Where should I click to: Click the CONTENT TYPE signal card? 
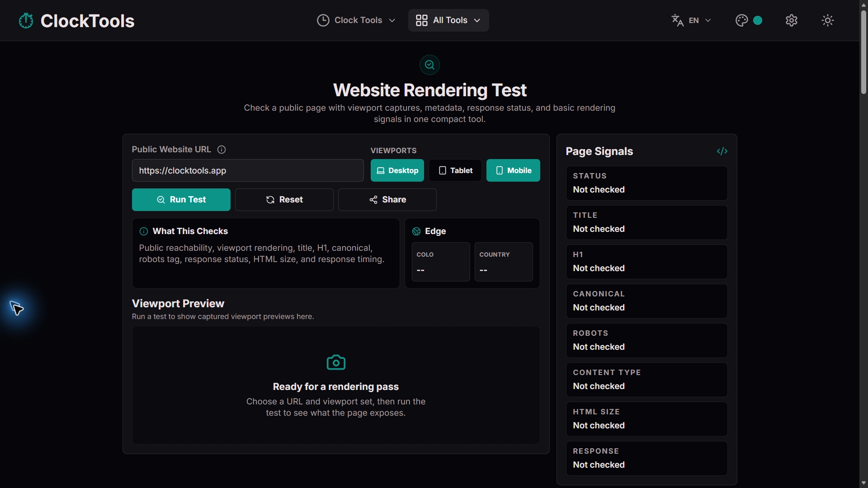coord(646,380)
